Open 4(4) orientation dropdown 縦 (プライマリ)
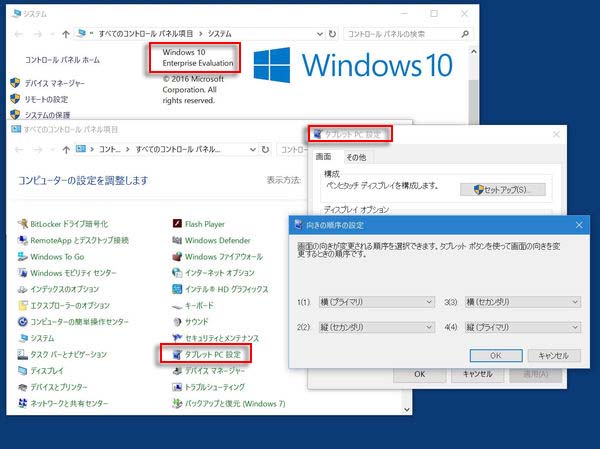Viewport: 600px width, 449px height. 523,327
